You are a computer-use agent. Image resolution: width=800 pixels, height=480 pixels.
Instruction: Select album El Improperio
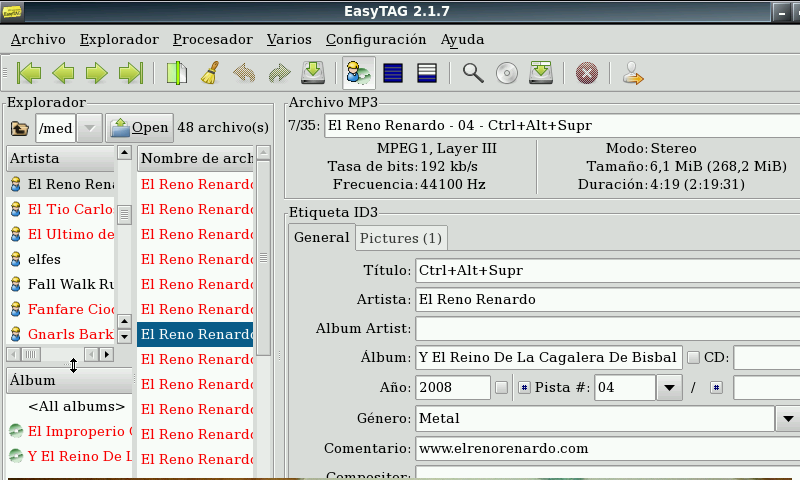click(x=69, y=432)
